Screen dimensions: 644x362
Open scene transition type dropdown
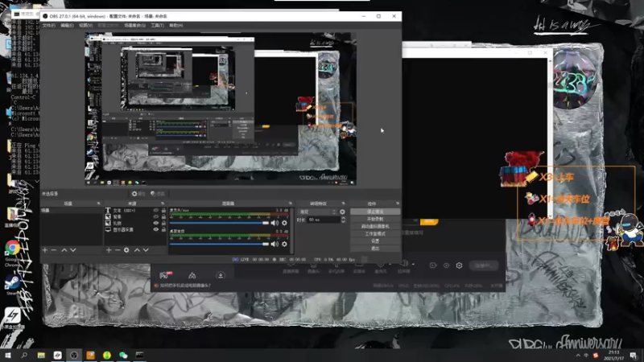pyautogui.click(x=317, y=212)
